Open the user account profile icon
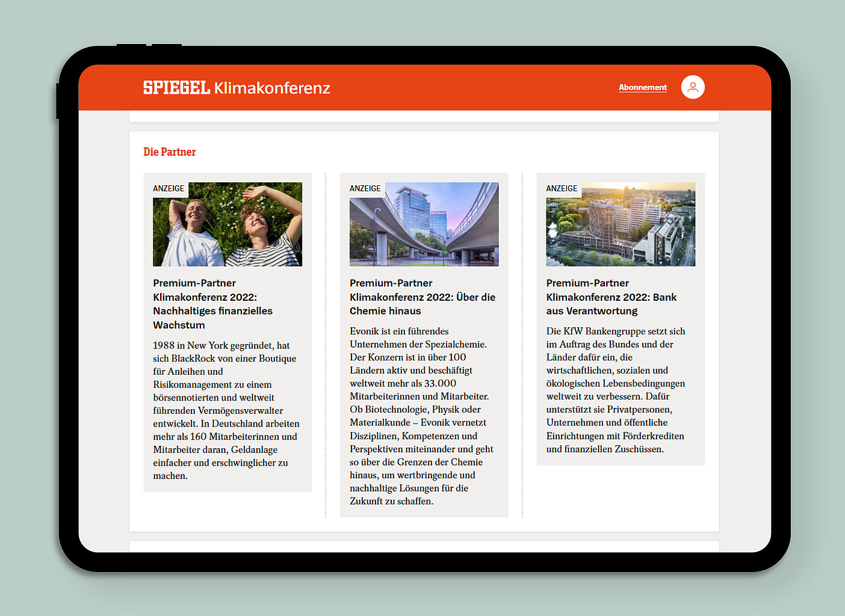The image size is (845, 616). 693,87
